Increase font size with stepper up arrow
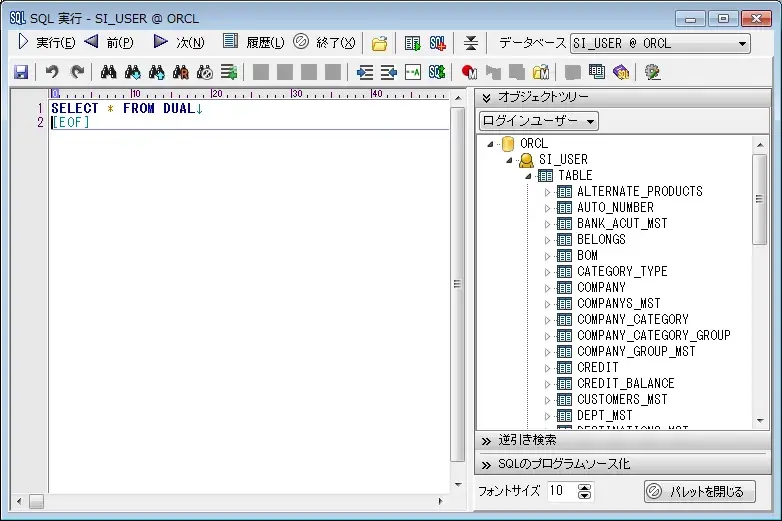Viewport: 782px width, 521px height. (585, 487)
